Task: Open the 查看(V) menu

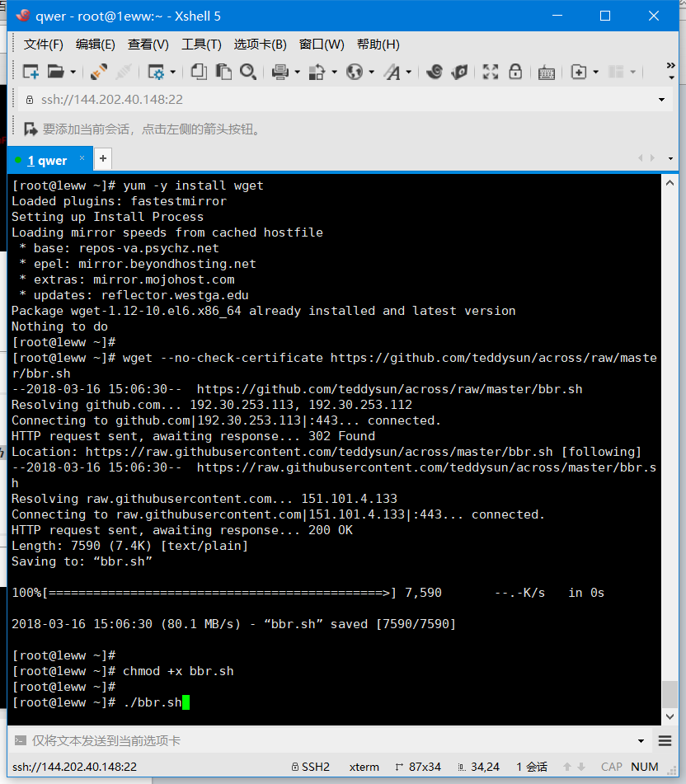Action: point(148,45)
